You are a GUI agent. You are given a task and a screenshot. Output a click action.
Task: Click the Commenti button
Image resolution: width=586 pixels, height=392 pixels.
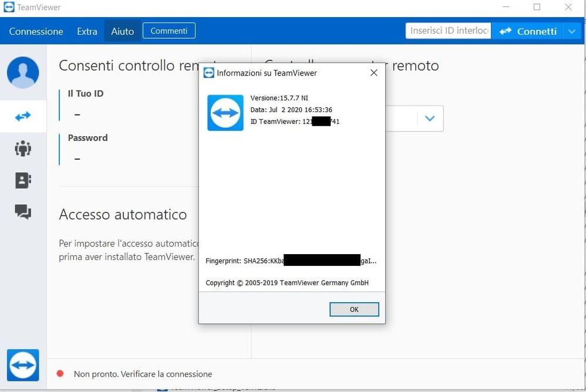click(x=169, y=31)
